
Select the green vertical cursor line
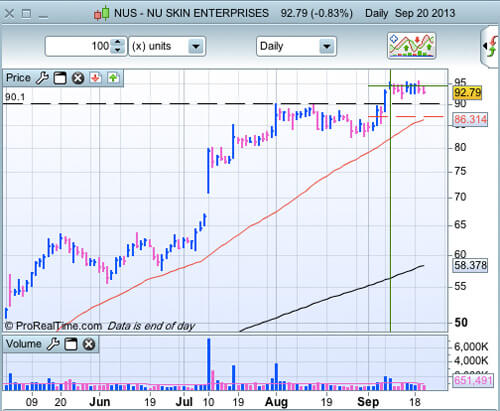390,200
